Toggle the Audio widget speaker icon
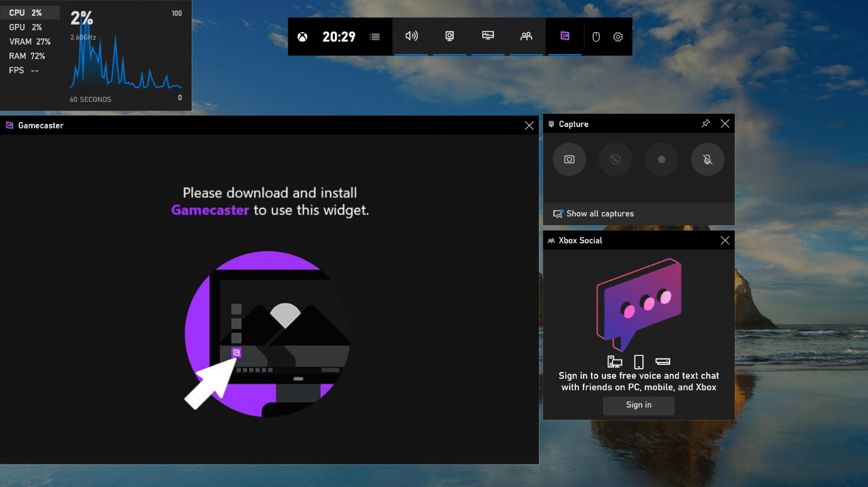The height and width of the screenshot is (487, 868). click(x=412, y=36)
